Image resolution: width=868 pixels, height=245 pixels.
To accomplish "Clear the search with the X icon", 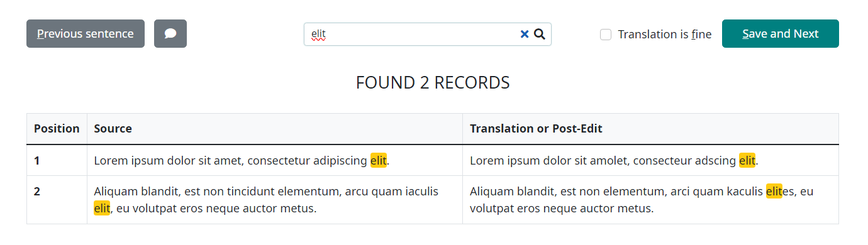I will click(525, 35).
